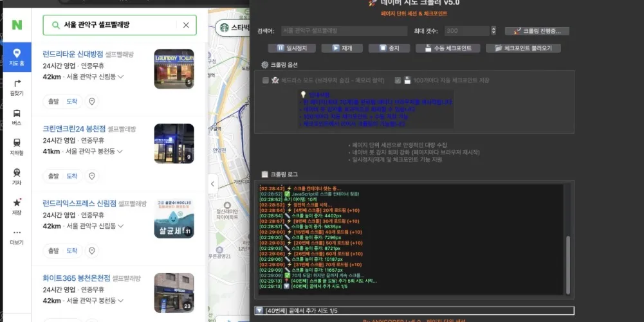The height and width of the screenshot is (322, 644).
Task: Click the Naver N logo
Action: coord(17,25)
